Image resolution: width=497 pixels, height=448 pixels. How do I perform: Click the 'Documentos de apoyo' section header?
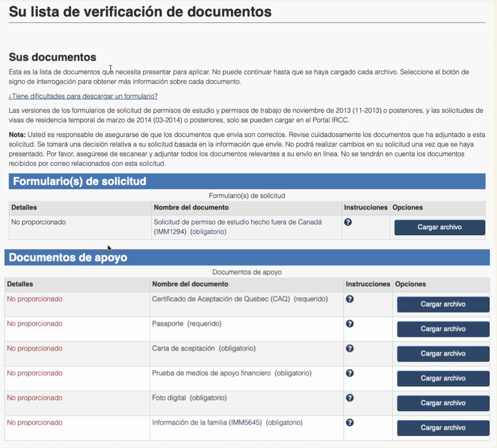[x=68, y=258]
